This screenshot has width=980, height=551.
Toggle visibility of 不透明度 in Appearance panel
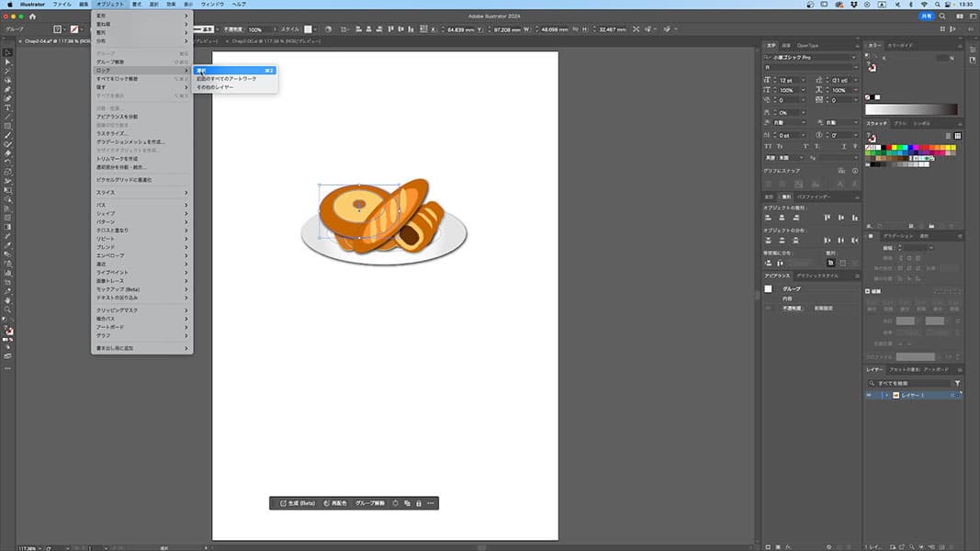click(x=768, y=309)
